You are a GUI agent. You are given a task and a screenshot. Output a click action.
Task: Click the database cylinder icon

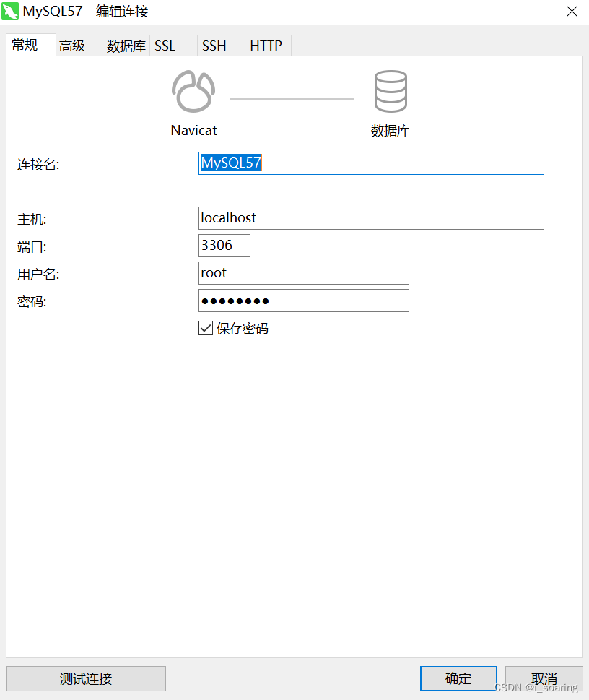(391, 92)
